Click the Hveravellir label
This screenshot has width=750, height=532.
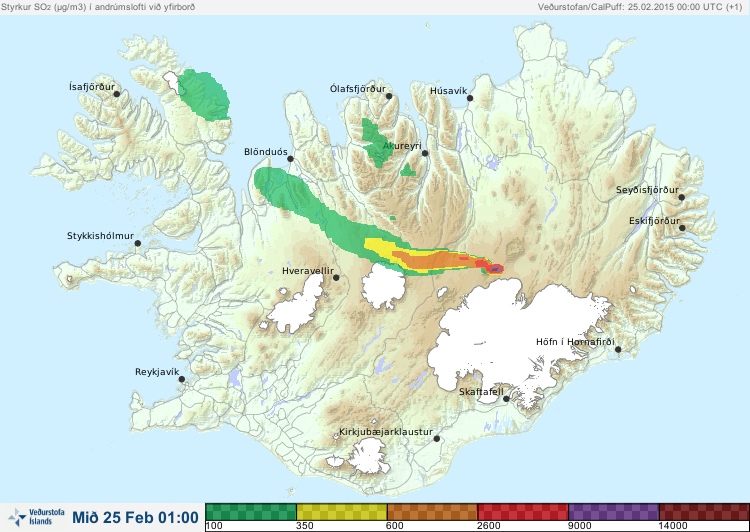coord(308,271)
